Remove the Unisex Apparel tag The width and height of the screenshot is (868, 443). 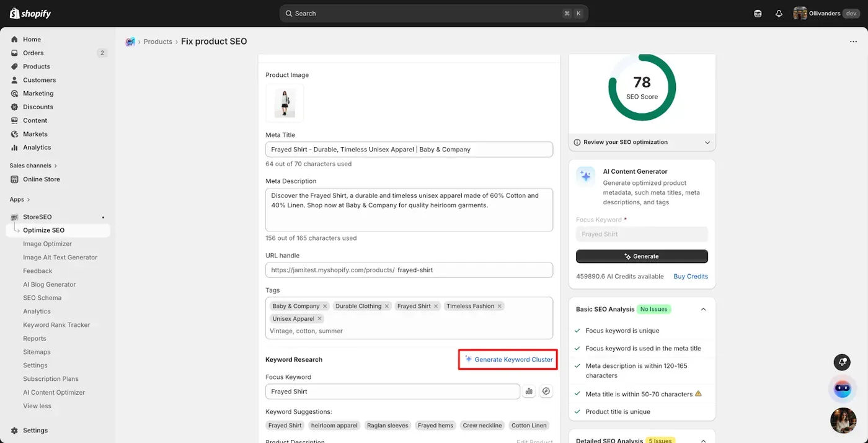pyautogui.click(x=320, y=319)
